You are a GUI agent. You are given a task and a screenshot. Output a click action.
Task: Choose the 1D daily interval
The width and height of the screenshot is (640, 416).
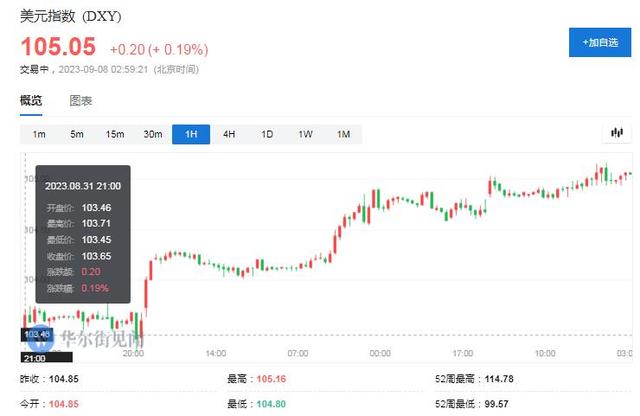267,134
